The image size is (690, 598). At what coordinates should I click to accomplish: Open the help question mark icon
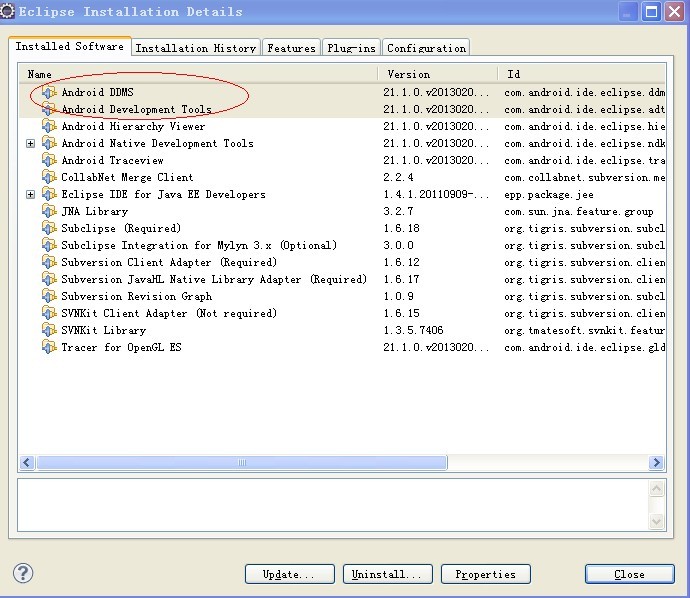click(23, 573)
